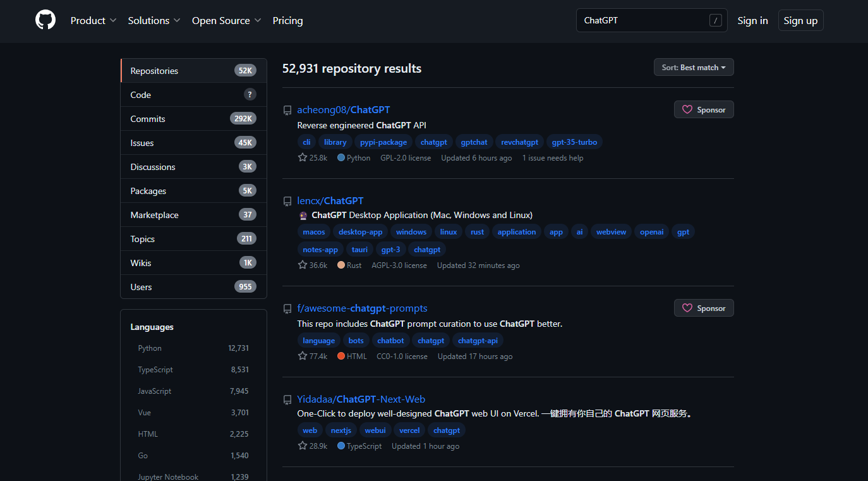
Task: Click the star icon showing 77.4k
Action: pyautogui.click(x=303, y=356)
